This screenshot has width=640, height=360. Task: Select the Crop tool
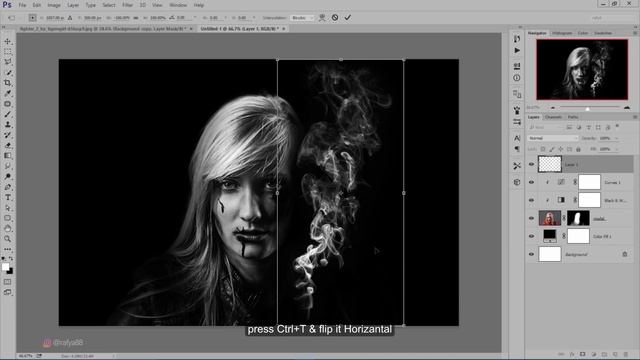click(8, 83)
